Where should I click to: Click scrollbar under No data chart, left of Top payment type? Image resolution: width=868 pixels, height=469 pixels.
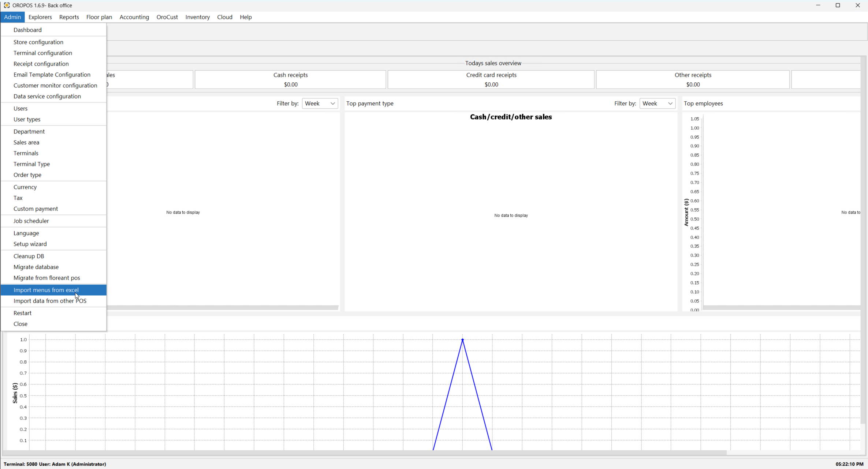pos(223,308)
